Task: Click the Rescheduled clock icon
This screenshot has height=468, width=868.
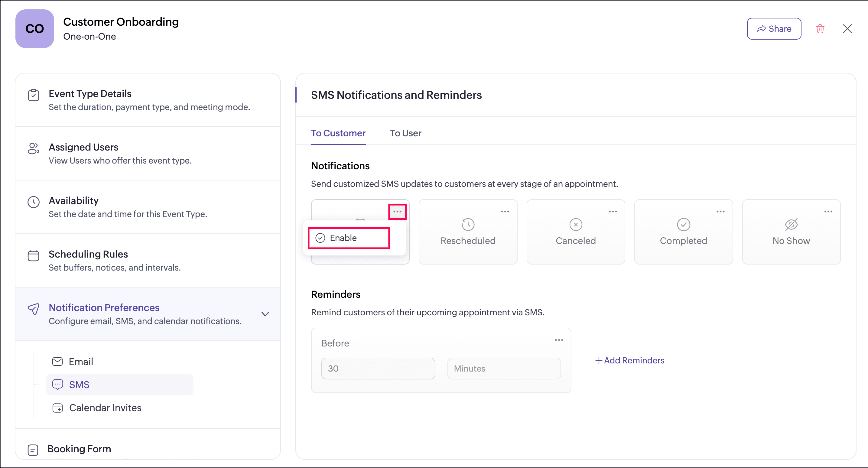Action: [468, 224]
